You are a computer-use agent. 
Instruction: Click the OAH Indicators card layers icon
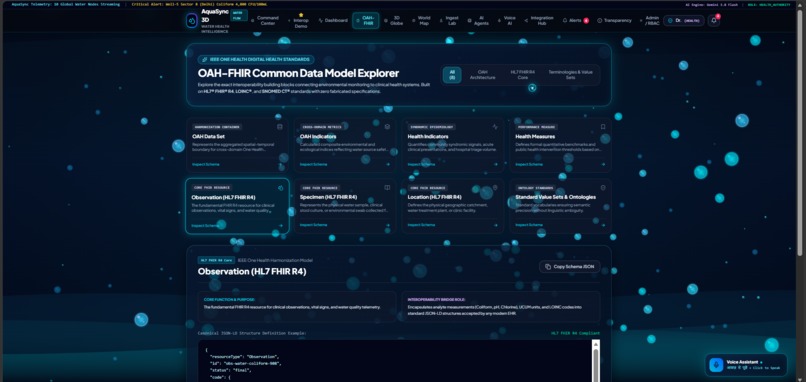(x=387, y=126)
